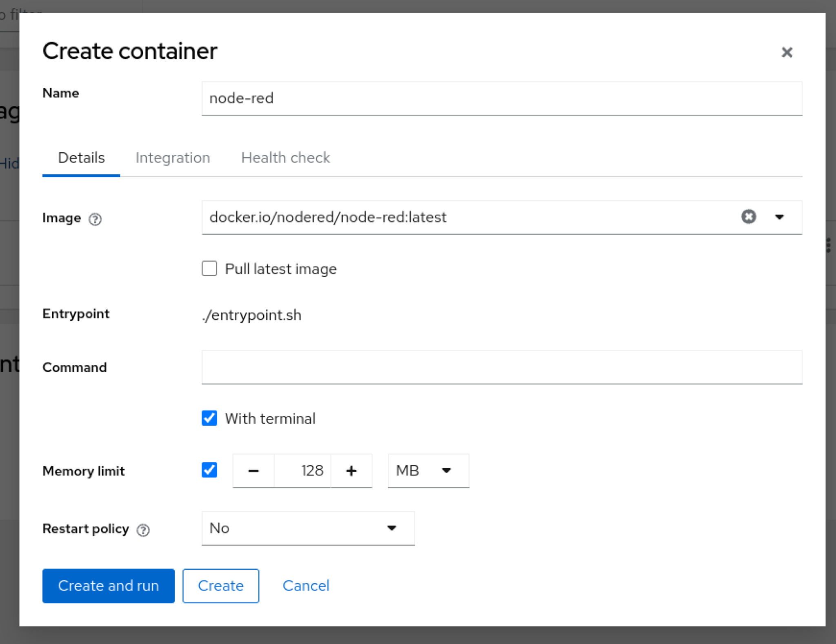Uncheck the With terminal checkbox

pos(209,418)
